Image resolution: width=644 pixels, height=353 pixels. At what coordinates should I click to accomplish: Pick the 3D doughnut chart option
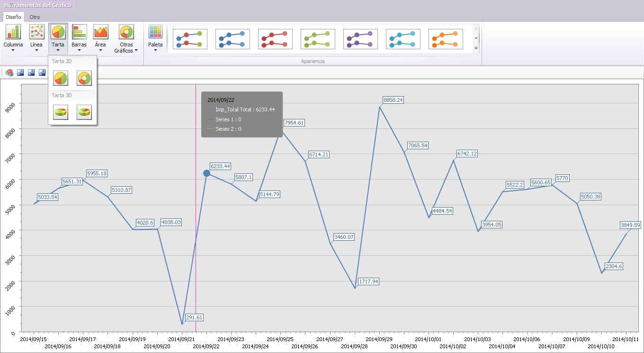click(x=84, y=112)
